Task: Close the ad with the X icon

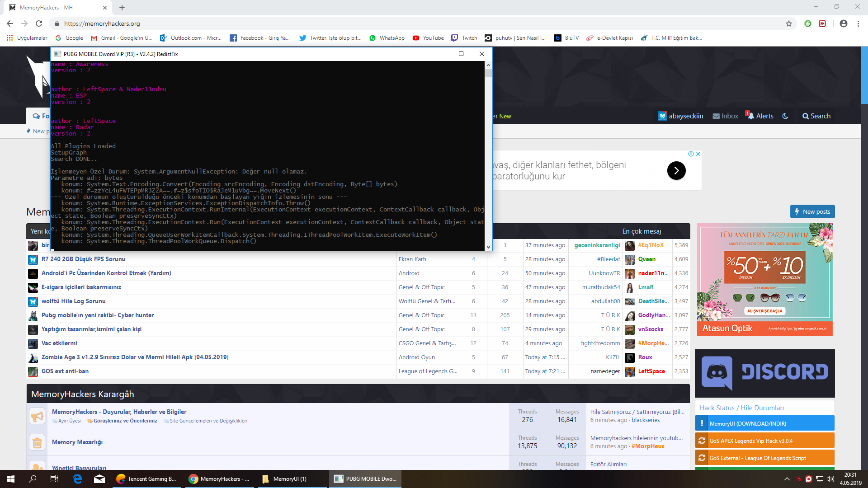Action: tap(698, 154)
